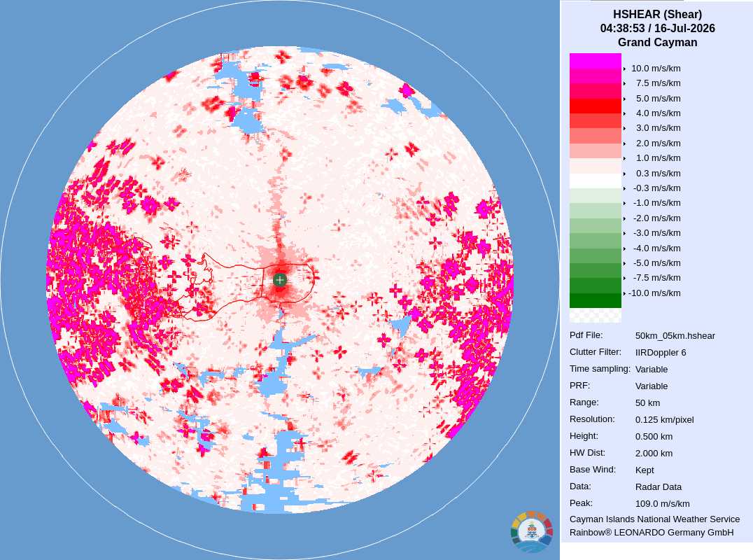Select the dark green bottom legend band
Image resolution: width=753 pixels, height=560 pixels.
pyautogui.click(x=596, y=300)
